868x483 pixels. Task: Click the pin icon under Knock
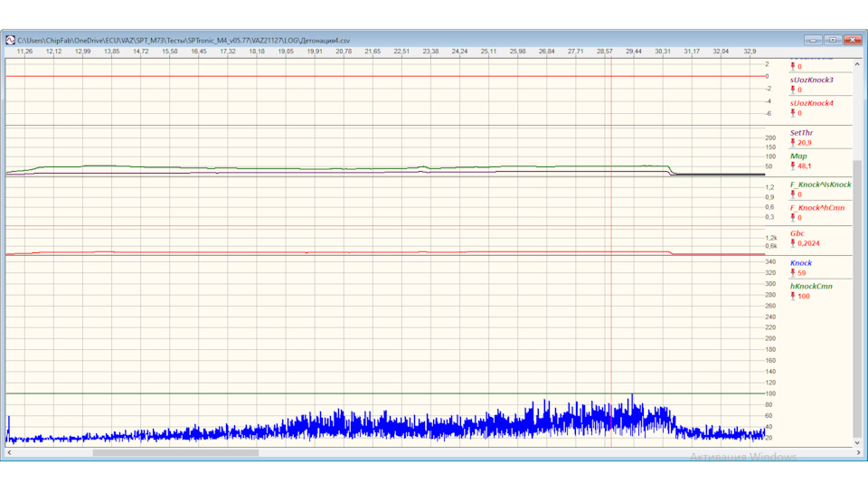pyautogui.click(x=793, y=272)
